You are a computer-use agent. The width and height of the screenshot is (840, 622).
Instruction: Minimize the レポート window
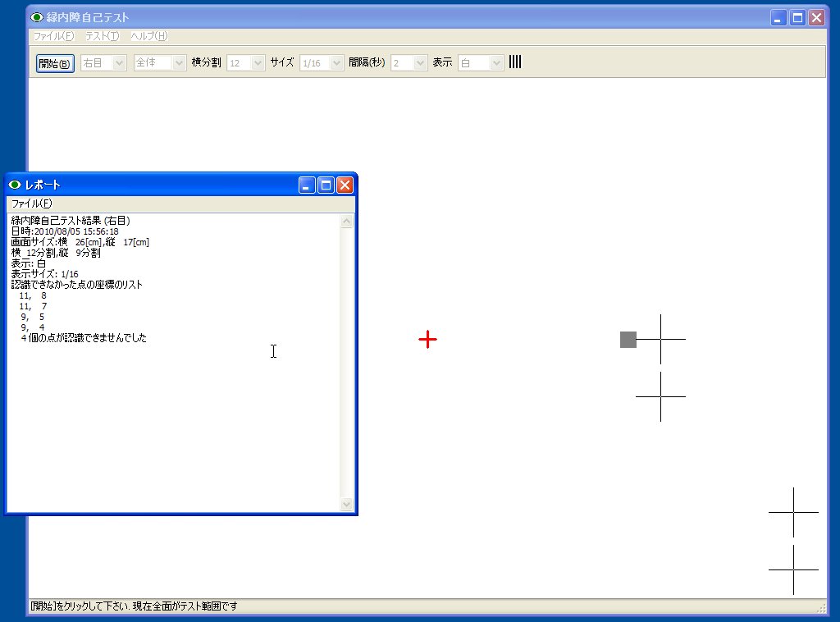point(307,185)
